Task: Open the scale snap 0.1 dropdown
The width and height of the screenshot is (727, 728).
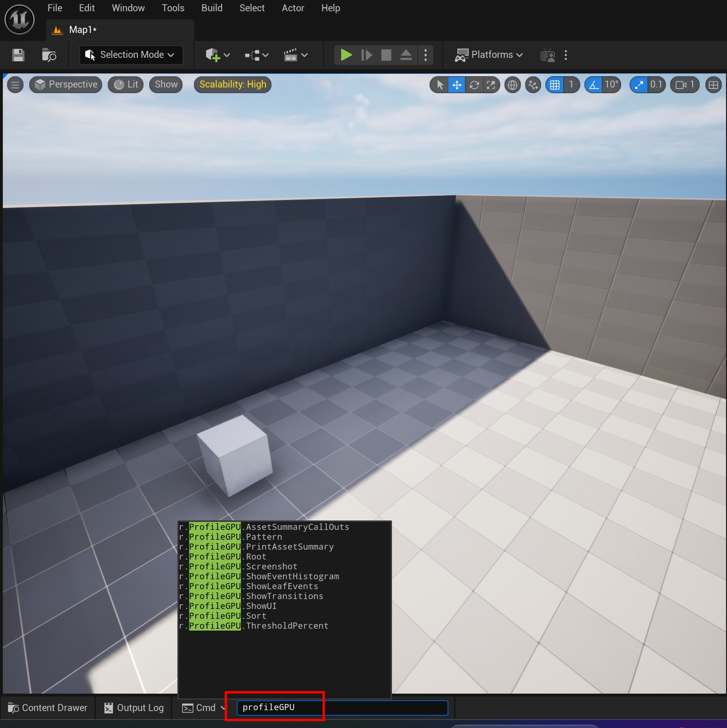Action: point(656,85)
